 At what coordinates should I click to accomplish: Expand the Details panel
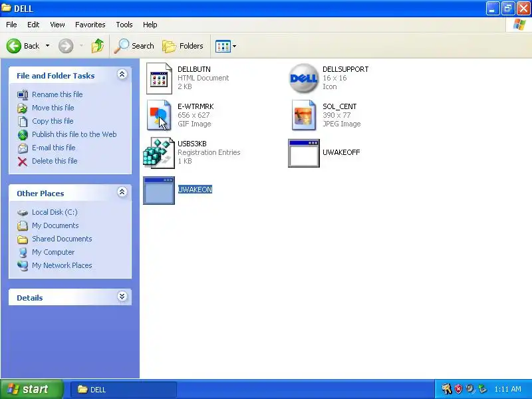click(122, 297)
